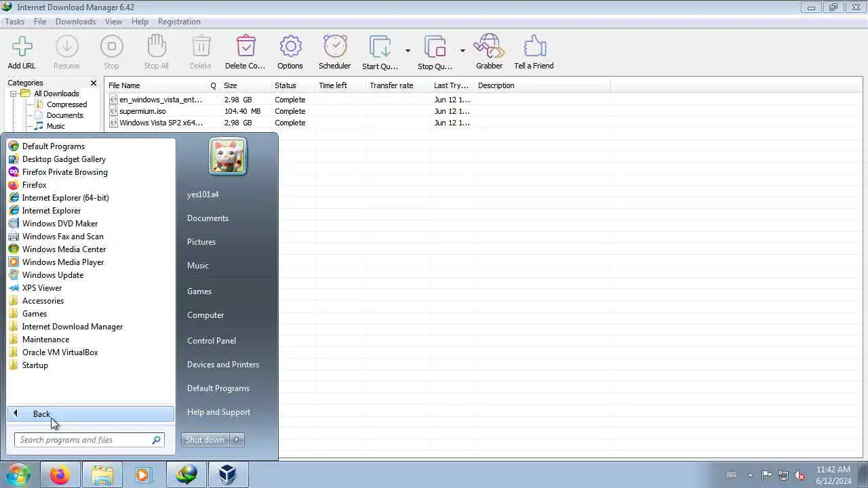Collapse the All Downloads tree node
This screenshot has width=868, height=488.
[13, 94]
